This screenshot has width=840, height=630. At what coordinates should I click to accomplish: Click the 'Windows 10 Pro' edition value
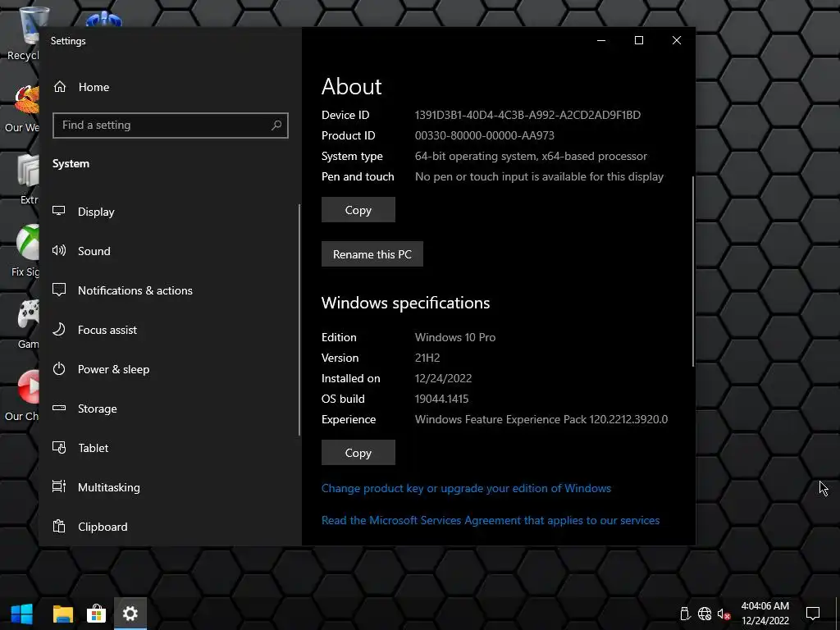455,337
